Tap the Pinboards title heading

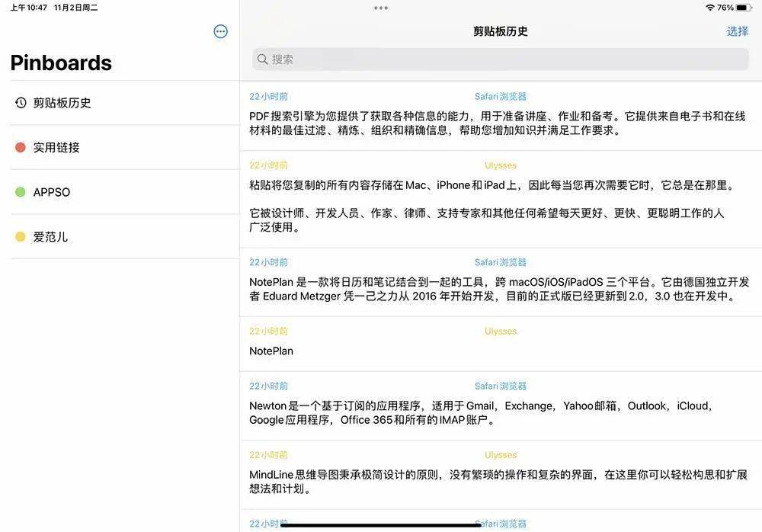(60, 63)
